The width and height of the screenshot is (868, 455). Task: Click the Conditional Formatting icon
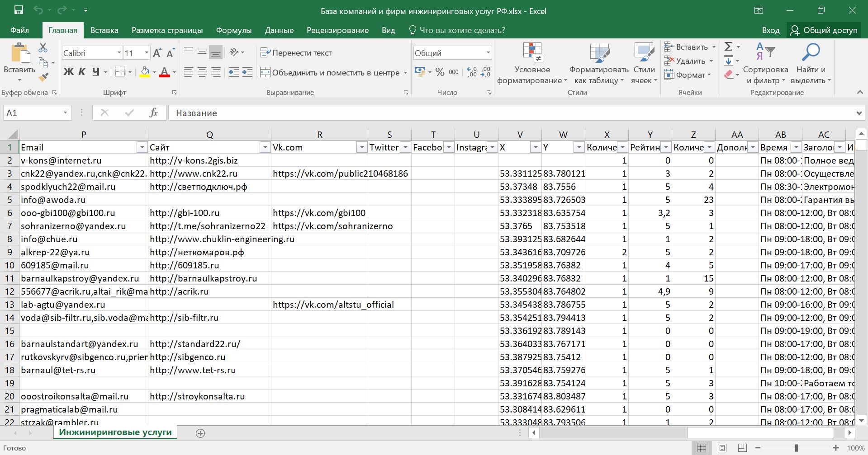tap(532, 53)
